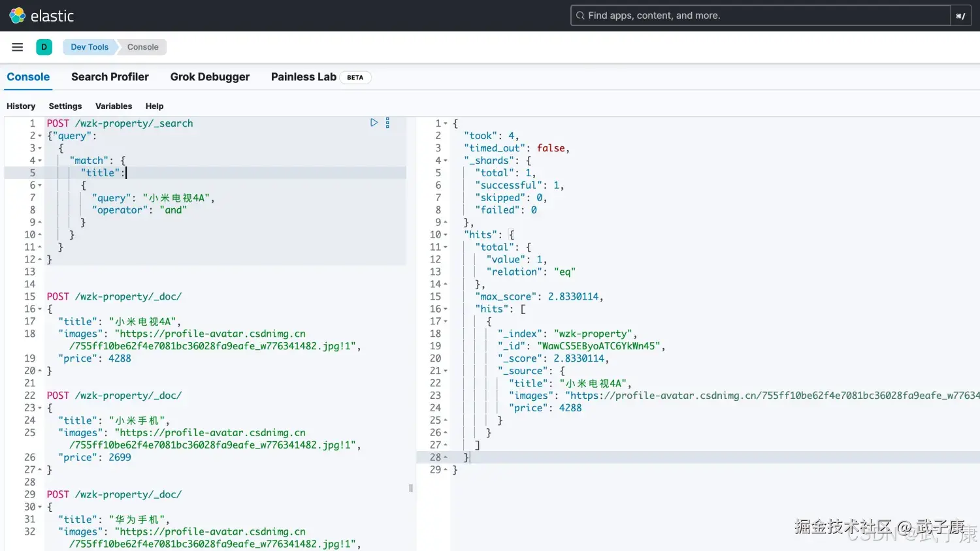Open the request actions kebab menu
Image resolution: width=980 pixels, height=551 pixels.
(x=387, y=122)
